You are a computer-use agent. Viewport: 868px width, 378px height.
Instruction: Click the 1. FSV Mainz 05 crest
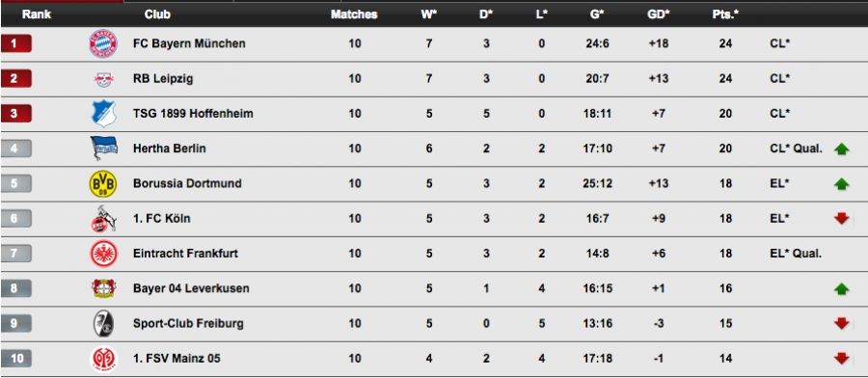point(103,359)
